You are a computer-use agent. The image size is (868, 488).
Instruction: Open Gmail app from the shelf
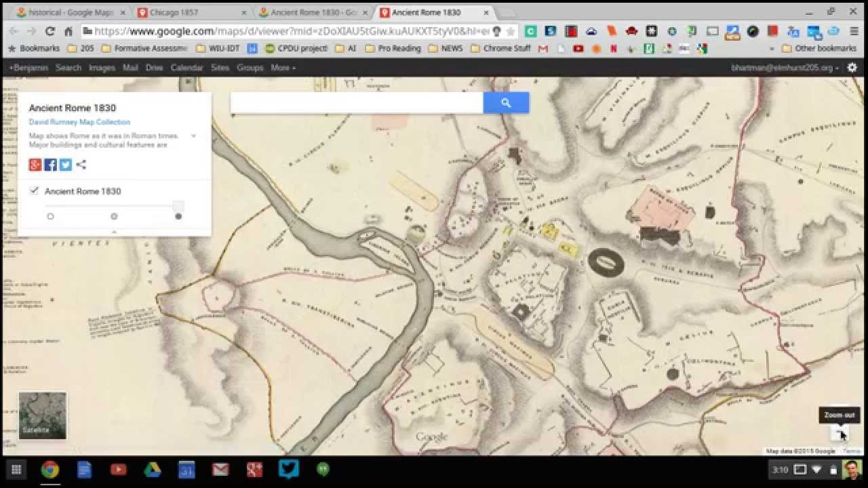point(220,470)
